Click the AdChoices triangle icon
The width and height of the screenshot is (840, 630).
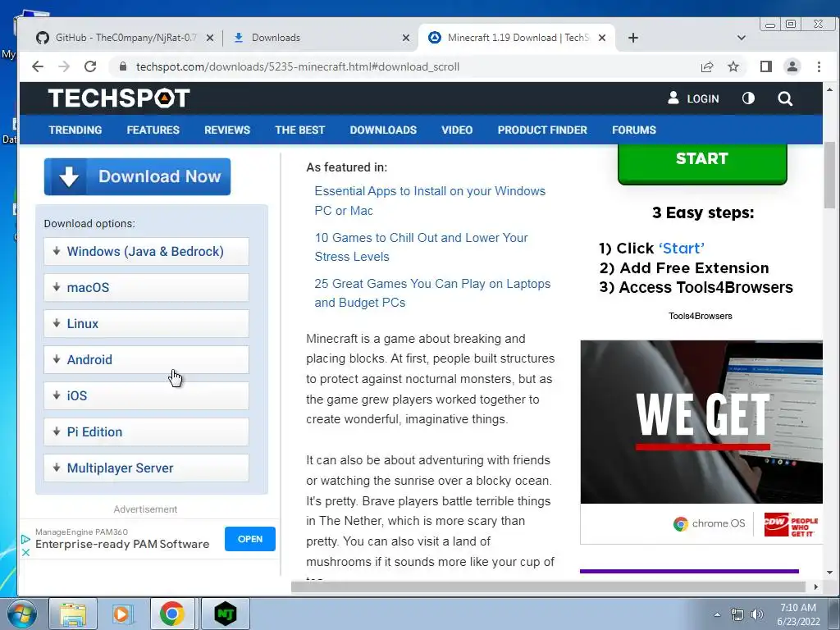25,539
